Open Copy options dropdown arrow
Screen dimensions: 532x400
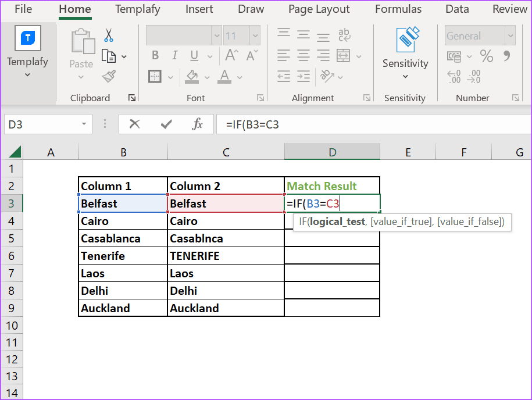pos(124,56)
